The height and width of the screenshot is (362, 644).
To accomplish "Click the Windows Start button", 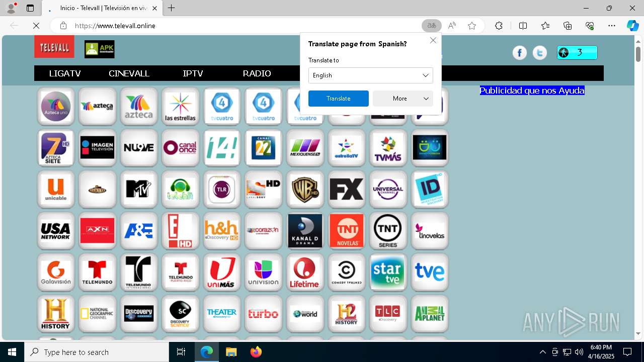I will point(12,352).
